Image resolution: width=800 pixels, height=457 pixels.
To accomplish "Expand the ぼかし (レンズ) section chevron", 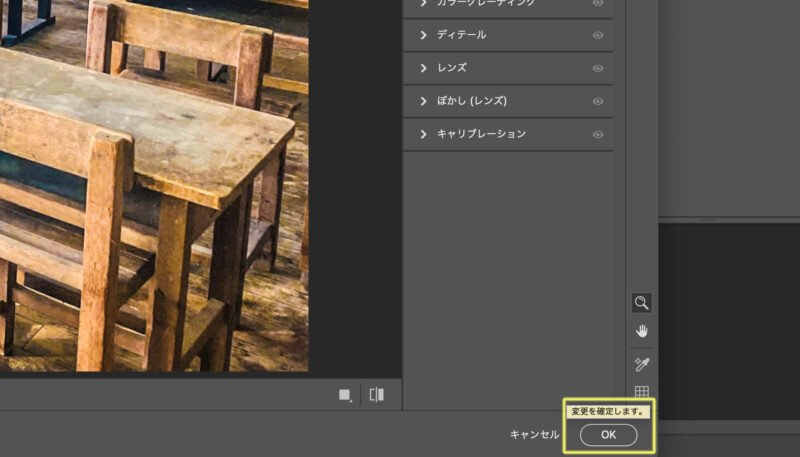I will pyautogui.click(x=423, y=101).
